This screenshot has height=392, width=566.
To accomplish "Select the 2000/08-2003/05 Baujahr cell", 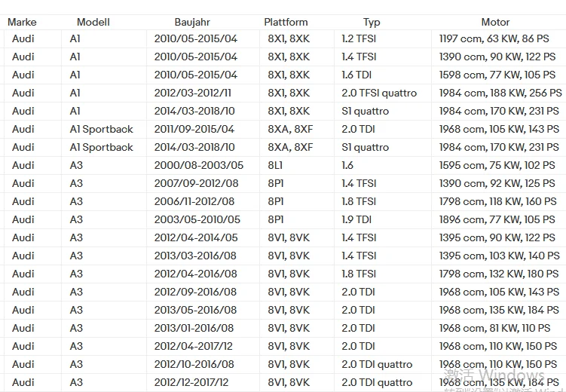I will (x=203, y=165).
